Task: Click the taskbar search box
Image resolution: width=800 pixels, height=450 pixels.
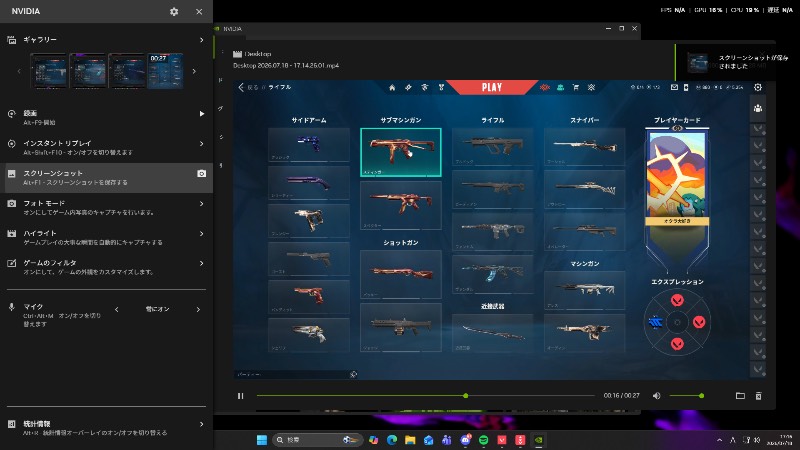Action: tap(317, 440)
